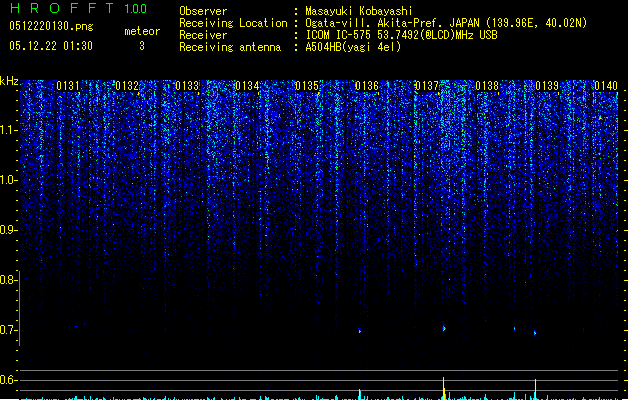
Task: Click the 0135 time marker
Action: (307, 86)
